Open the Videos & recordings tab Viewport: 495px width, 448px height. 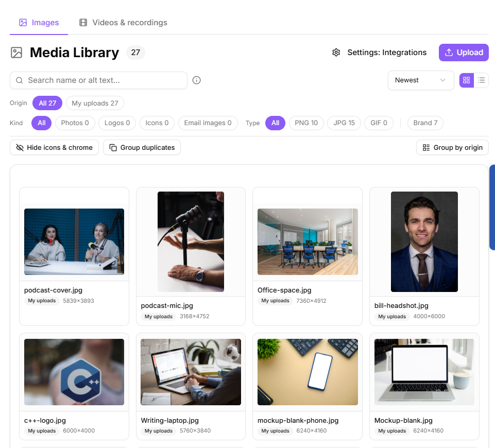pyautogui.click(x=123, y=23)
